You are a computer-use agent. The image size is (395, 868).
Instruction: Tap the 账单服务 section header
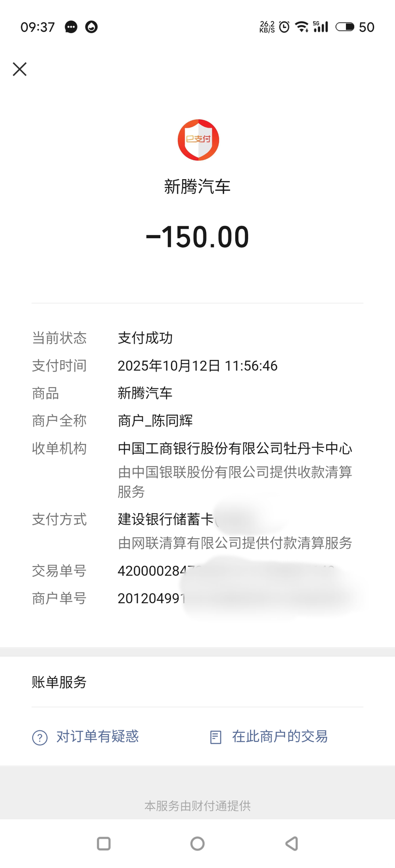click(59, 682)
